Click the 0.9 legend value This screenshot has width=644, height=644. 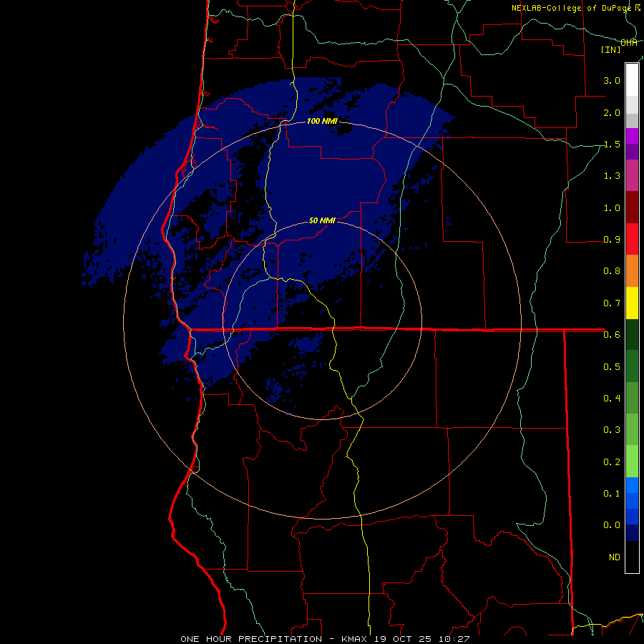click(x=612, y=240)
